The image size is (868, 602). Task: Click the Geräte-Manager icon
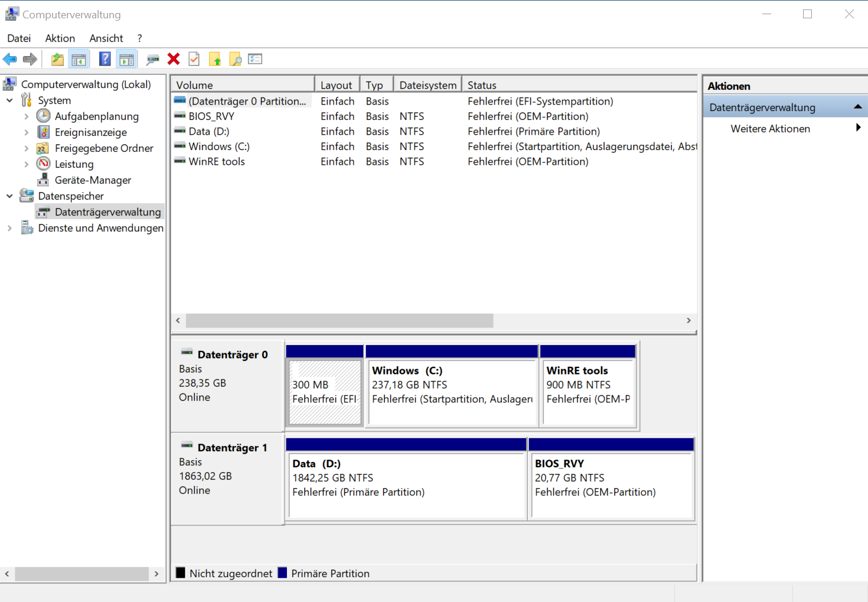(x=43, y=180)
